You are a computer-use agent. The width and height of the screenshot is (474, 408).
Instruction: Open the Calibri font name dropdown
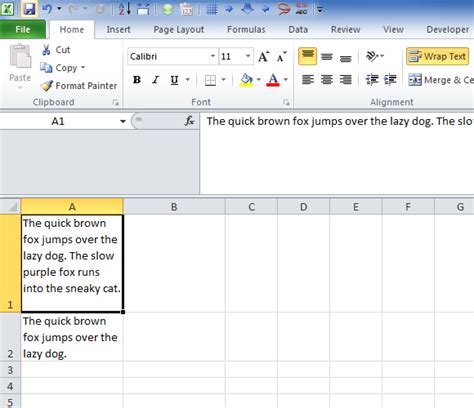(213, 56)
